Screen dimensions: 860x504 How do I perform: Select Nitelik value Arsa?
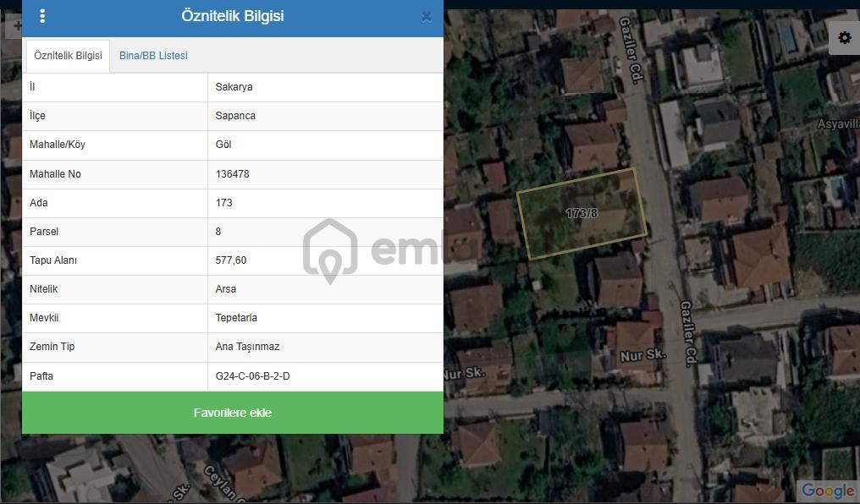225,288
